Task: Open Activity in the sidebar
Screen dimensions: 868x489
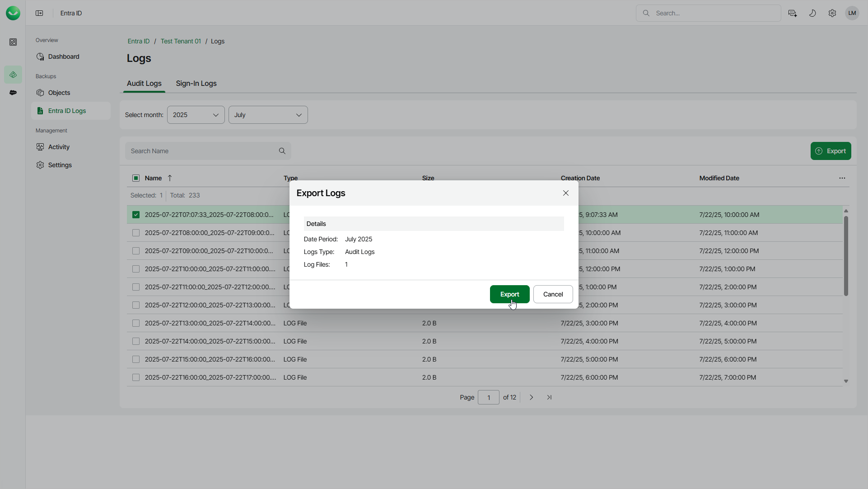Action: coord(59,147)
